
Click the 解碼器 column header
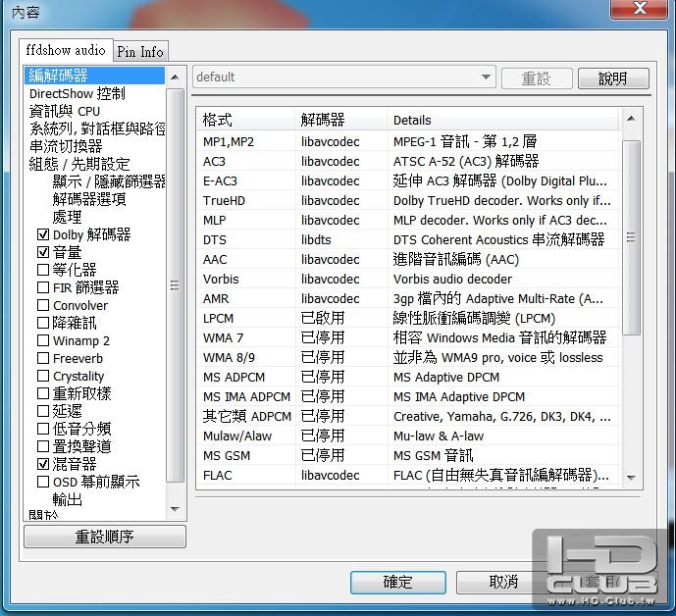341,120
